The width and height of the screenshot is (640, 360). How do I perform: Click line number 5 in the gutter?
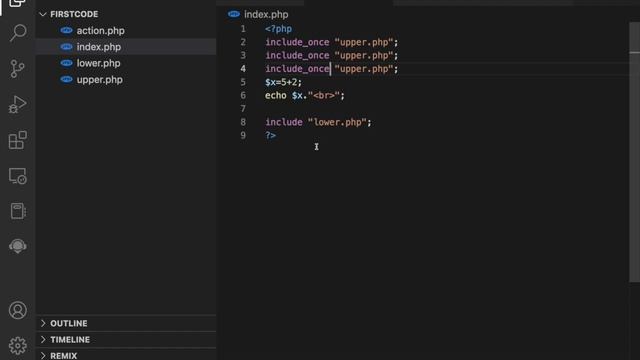pyautogui.click(x=243, y=82)
